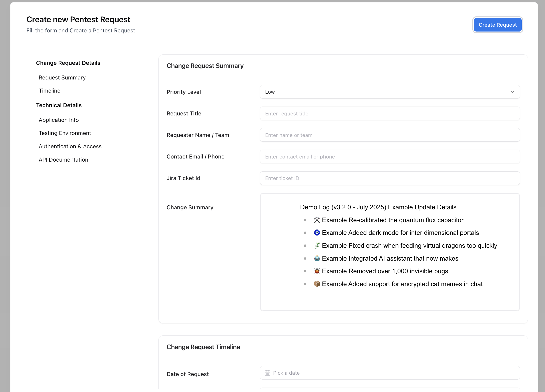The height and width of the screenshot is (392, 545).
Task: Click the nazar amulet emoji next to dark mode
Action: click(317, 232)
